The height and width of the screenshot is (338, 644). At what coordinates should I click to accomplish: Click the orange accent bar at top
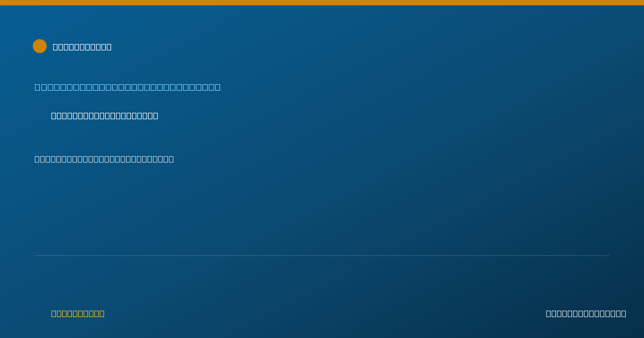pyautogui.click(x=322, y=3)
